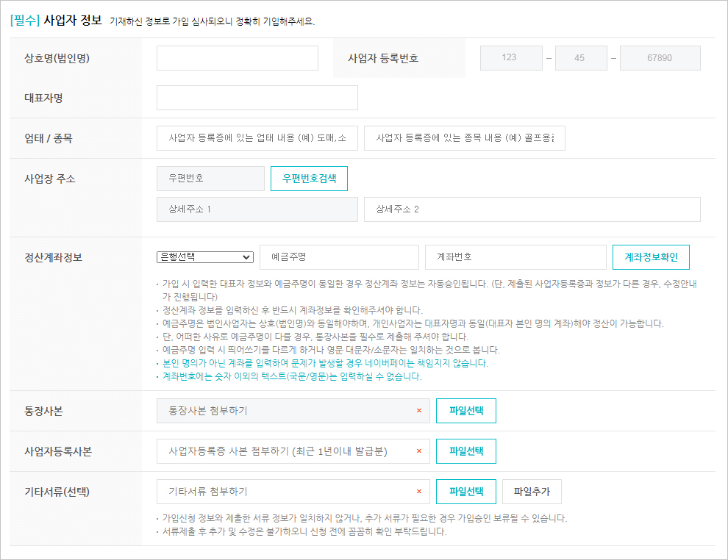Expand the bank selection list arrow
The height and width of the screenshot is (560, 728).
click(x=246, y=257)
